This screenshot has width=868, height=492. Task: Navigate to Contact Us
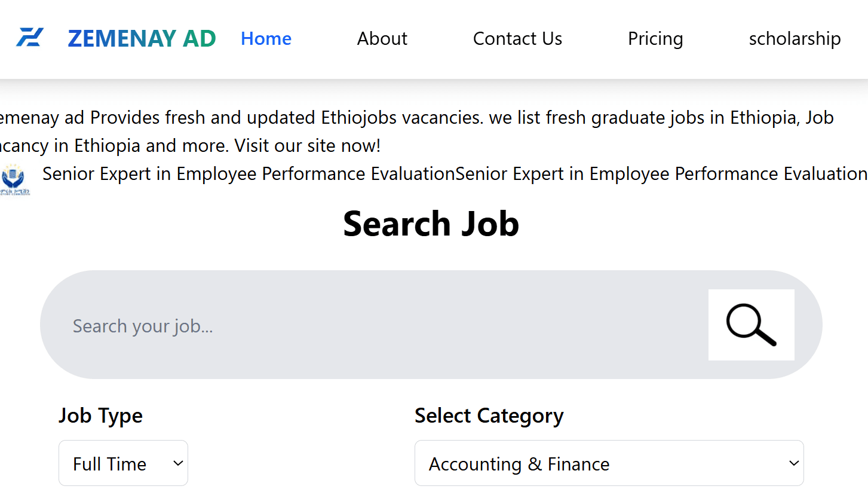click(x=517, y=38)
